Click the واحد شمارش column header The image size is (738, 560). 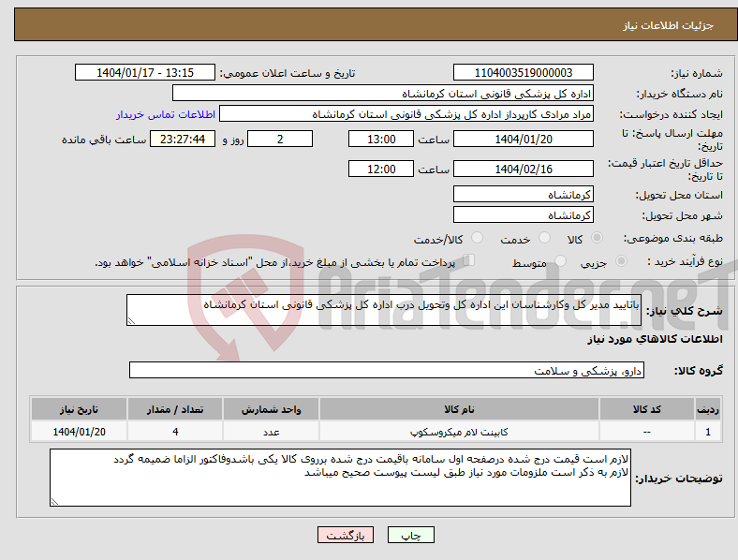point(272,409)
